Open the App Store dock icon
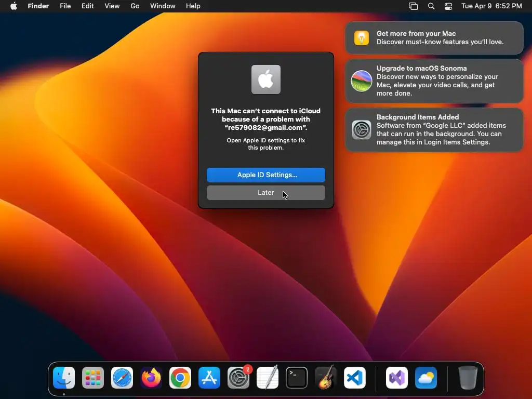Screen dimensions: 532x399 pyautogui.click(x=209, y=377)
